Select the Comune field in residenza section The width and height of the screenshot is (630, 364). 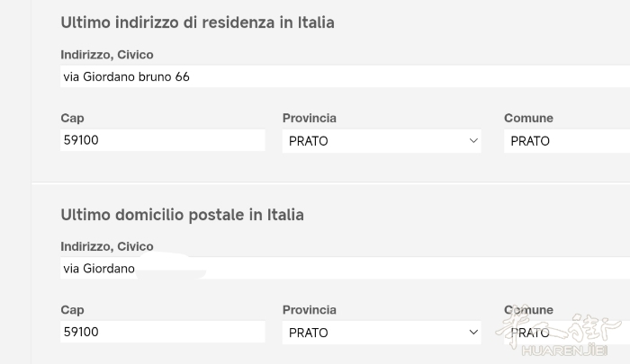[x=567, y=141]
